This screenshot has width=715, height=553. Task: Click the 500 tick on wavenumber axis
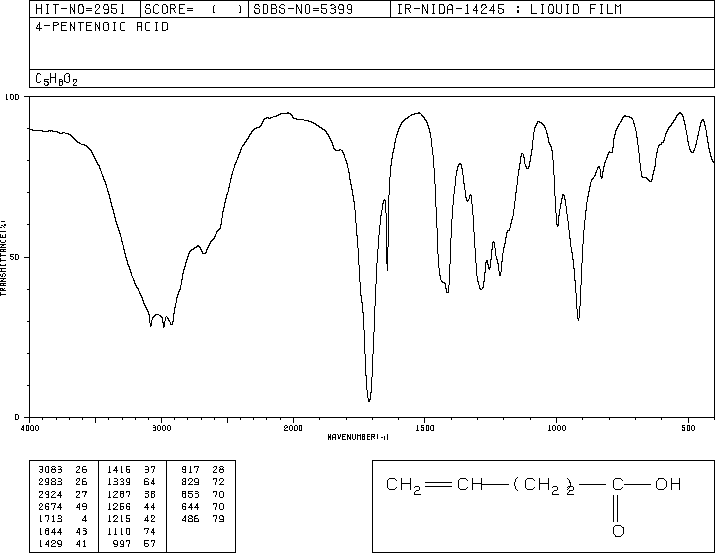point(688,428)
